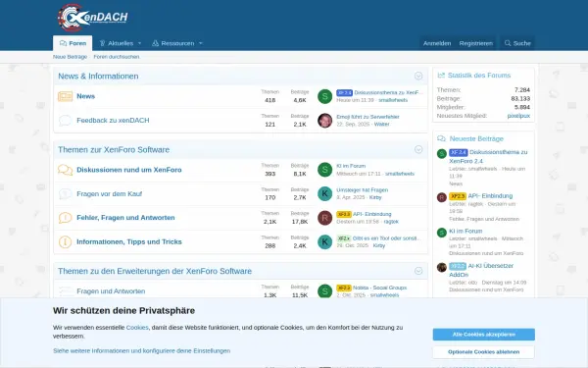Open Nobita - Social Groups thread
588x368 pixels.
tap(379, 288)
